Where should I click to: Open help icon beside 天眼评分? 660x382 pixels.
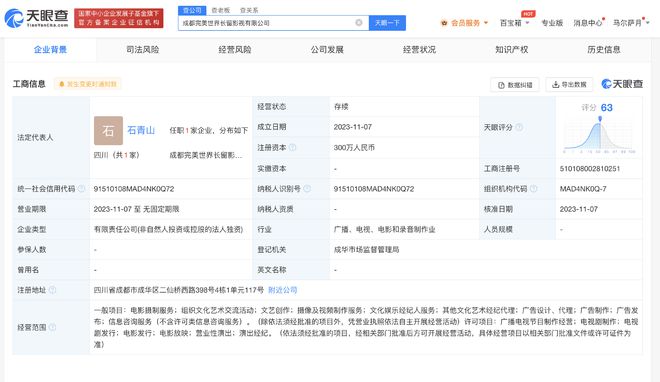(x=519, y=127)
